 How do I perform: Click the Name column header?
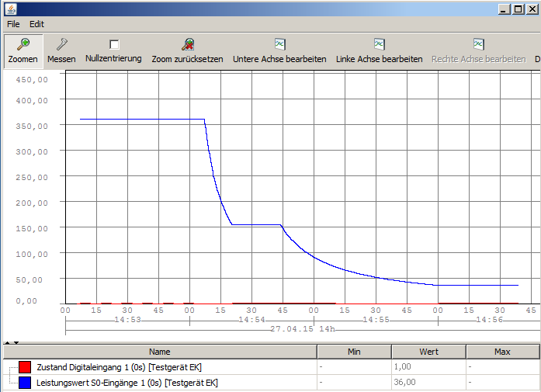[x=160, y=352]
